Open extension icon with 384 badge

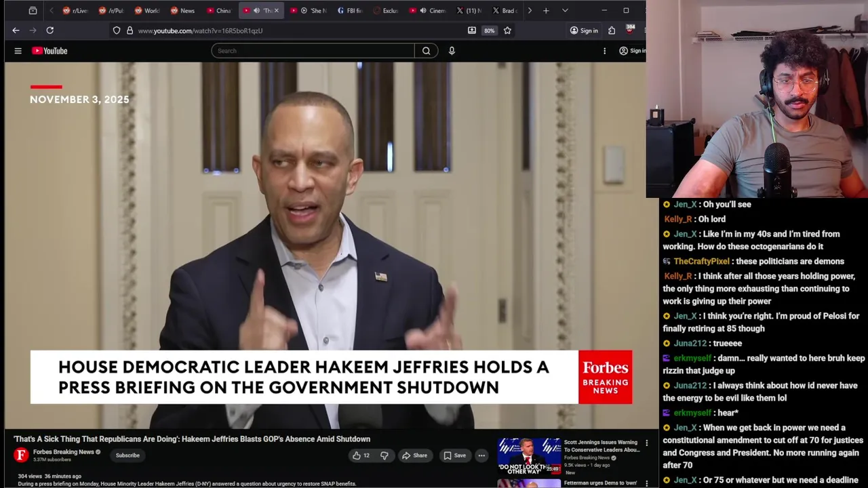pyautogui.click(x=630, y=30)
